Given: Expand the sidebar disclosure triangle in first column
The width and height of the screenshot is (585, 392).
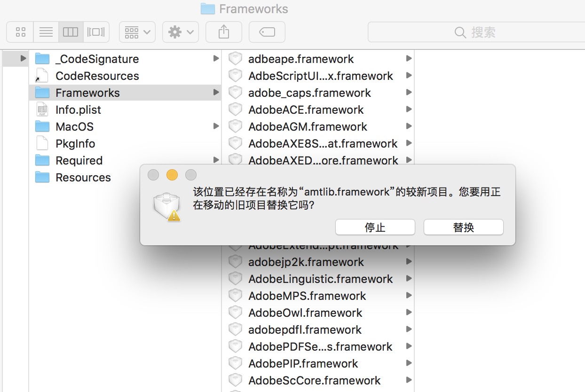Looking at the screenshot, I should point(23,58).
